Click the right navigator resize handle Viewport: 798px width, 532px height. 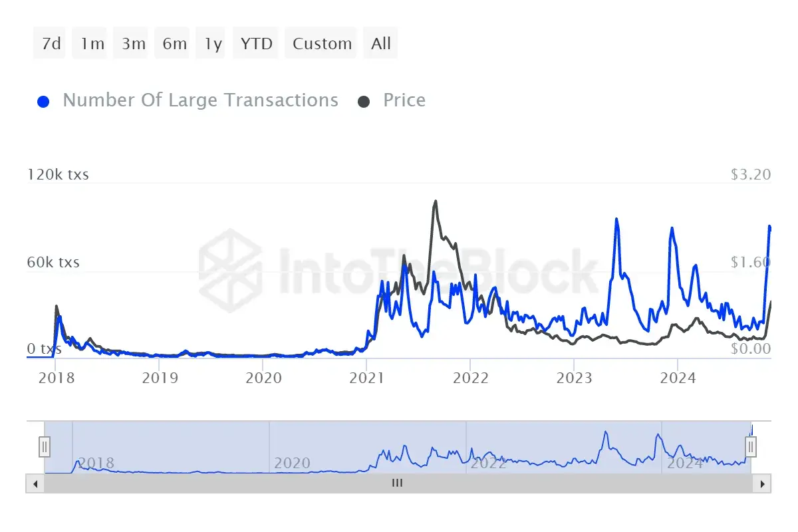[x=752, y=446]
